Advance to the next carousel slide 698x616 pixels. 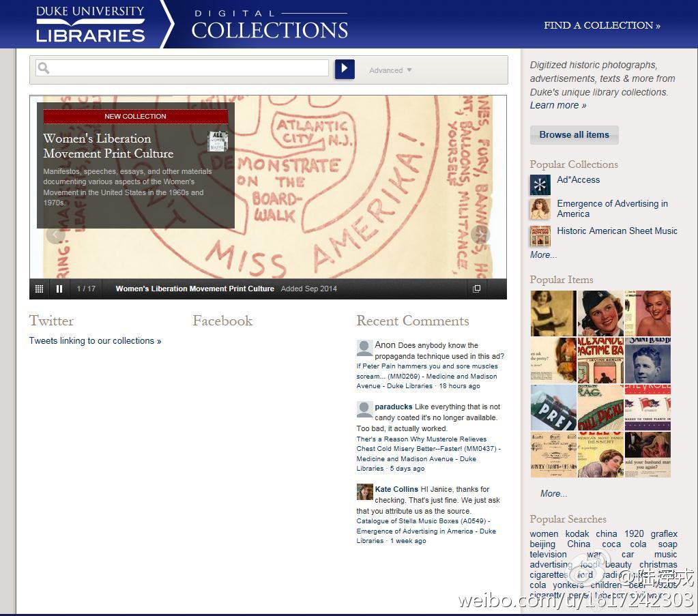coord(480,235)
